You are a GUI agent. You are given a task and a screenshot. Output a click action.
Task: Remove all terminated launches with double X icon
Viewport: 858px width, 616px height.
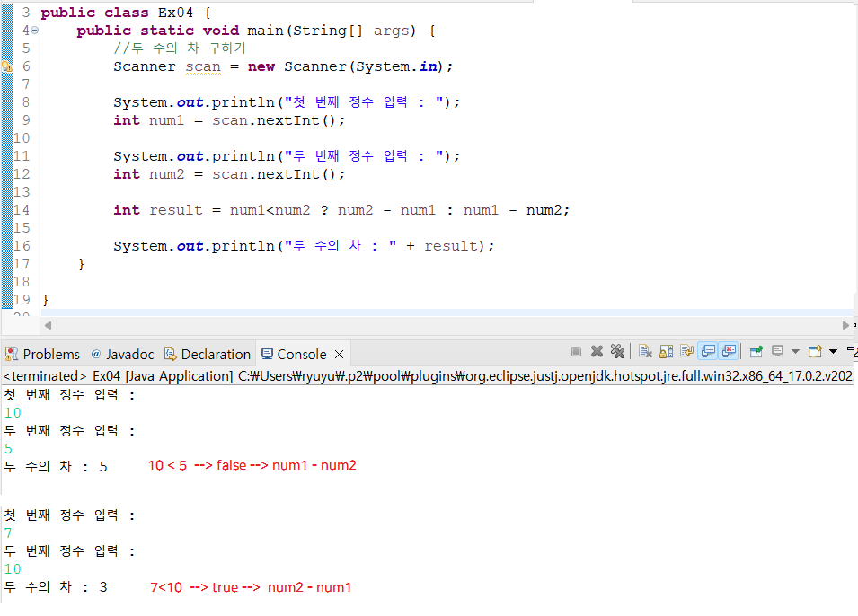click(x=618, y=352)
